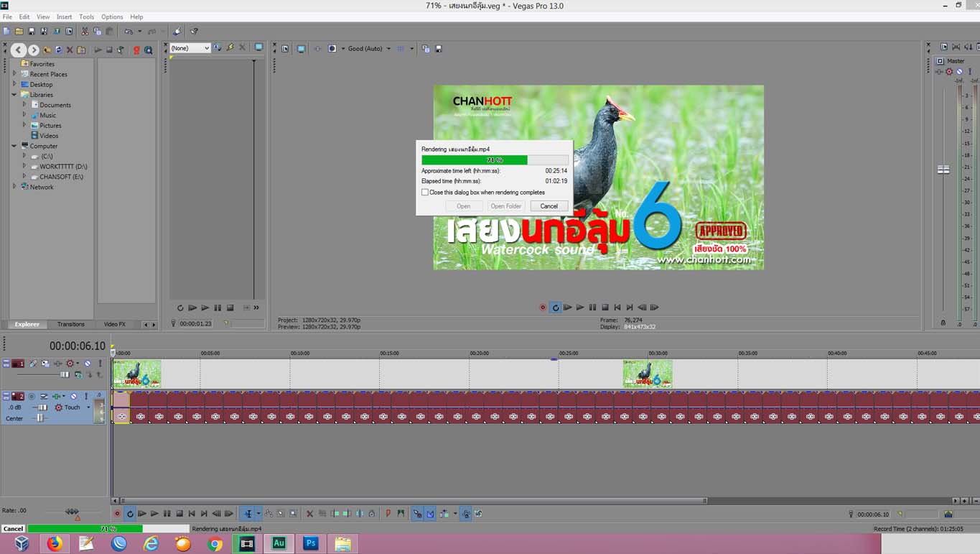The height and width of the screenshot is (554, 980).
Task: Click the Trimmer external monitor icon
Action: pos(258,47)
